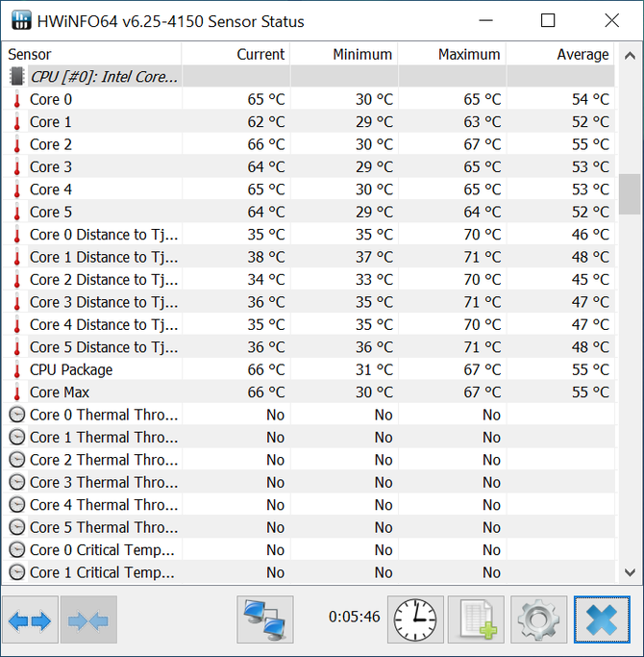Select Core 0 Critical Temp row label
This screenshot has height=657, width=644.
tap(102, 550)
